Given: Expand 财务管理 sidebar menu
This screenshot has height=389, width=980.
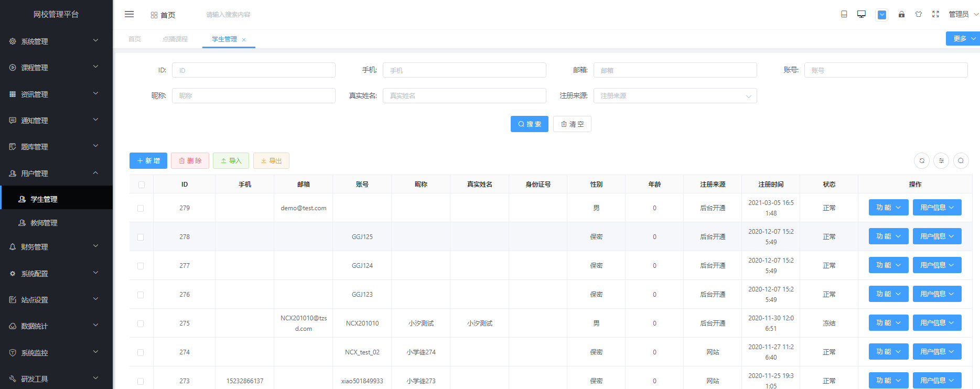Looking at the screenshot, I should click(x=56, y=246).
